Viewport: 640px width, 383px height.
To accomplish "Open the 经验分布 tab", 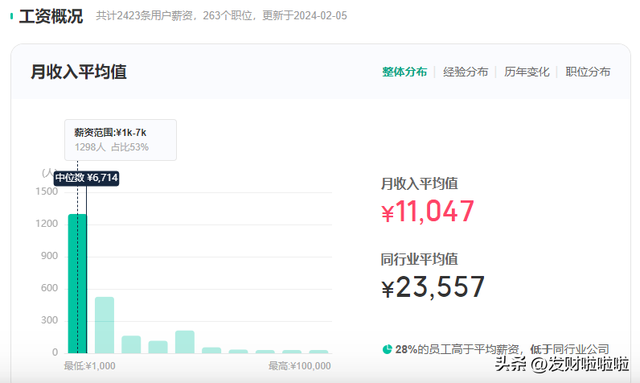I will [x=465, y=72].
